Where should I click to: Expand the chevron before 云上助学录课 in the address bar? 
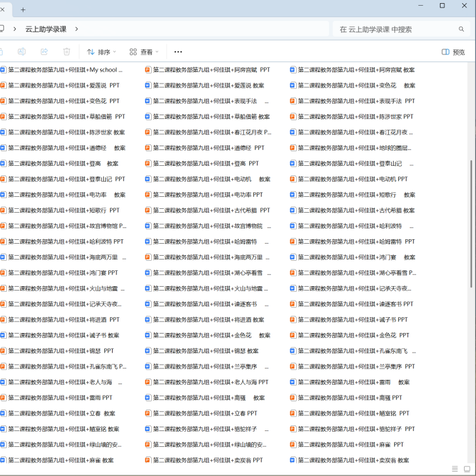pyautogui.click(x=15, y=29)
